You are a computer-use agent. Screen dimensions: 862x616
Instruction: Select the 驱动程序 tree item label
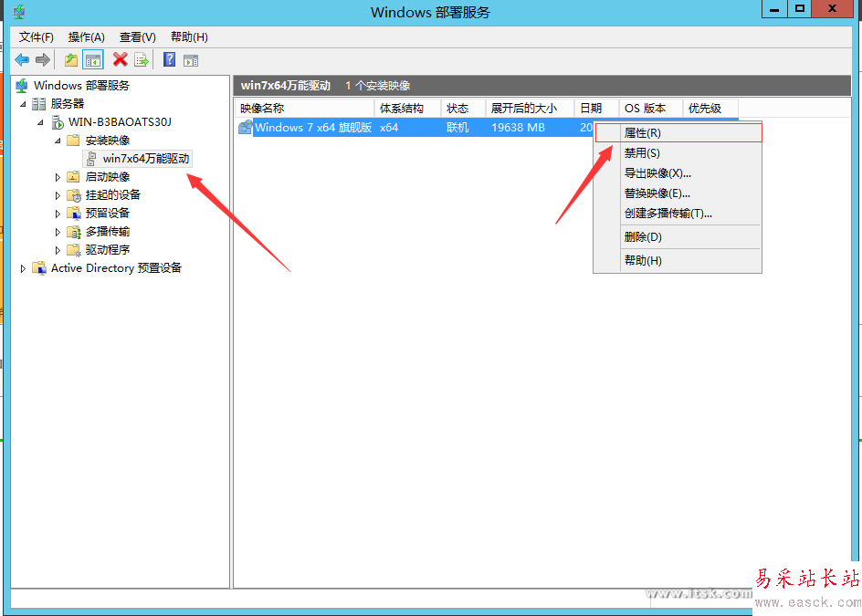click(108, 250)
